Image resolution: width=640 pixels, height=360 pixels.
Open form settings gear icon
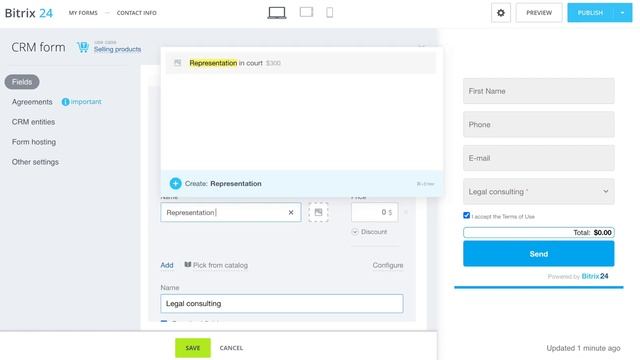coord(501,13)
